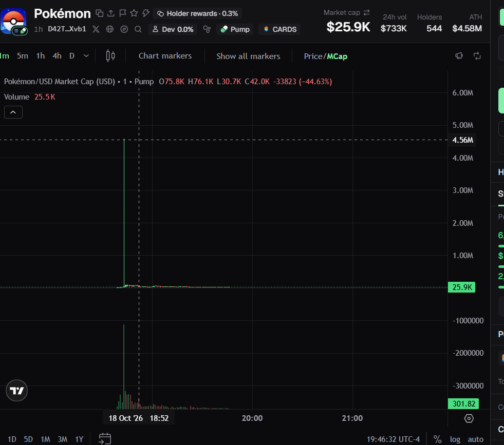Image resolution: width=504 pixels, height=445 pixels.
Task: Click the CARDS tag badge
Action: click(x=279, y=29)
